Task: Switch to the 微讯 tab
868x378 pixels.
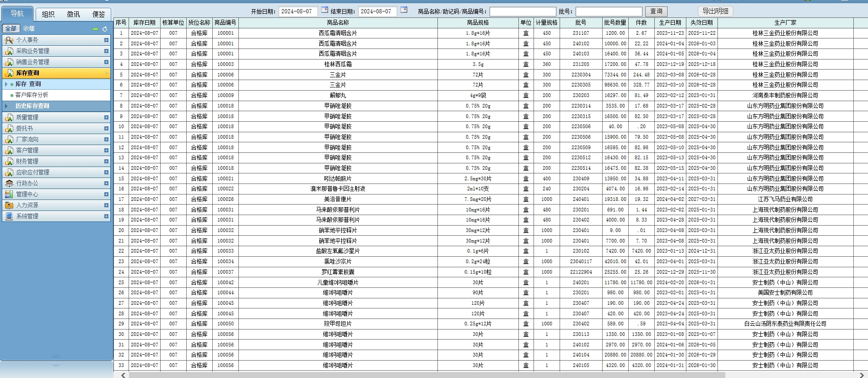Action: tap(73, 15)
